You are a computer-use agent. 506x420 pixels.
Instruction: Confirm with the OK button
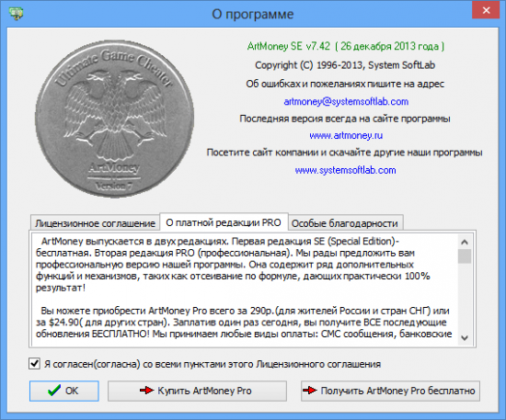pyautogui.click(x=63, y=391)
